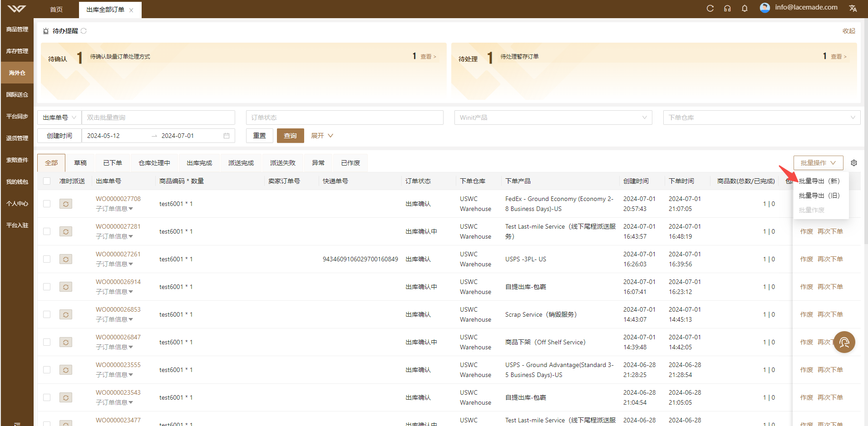Image resolution: width=868 pixels, height=426 pixels.
Task: Open table column settings gear
Action: 854,163
